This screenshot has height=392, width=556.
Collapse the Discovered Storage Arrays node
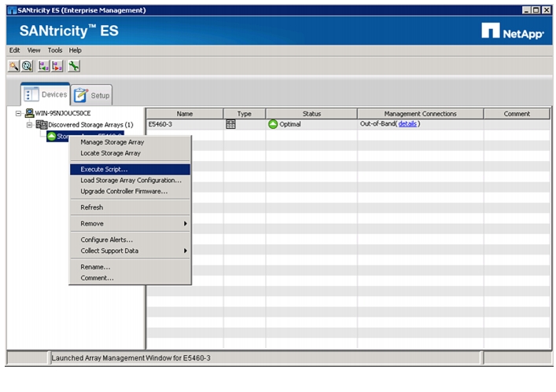pyautogui.click(x=30, y=125)
